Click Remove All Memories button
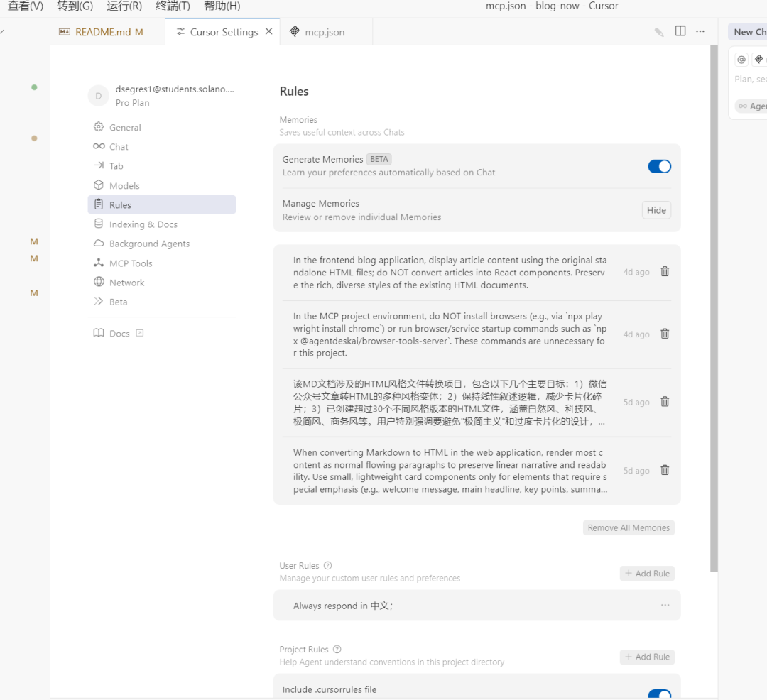The image size is (767, 700). click(x=629, y=527)
